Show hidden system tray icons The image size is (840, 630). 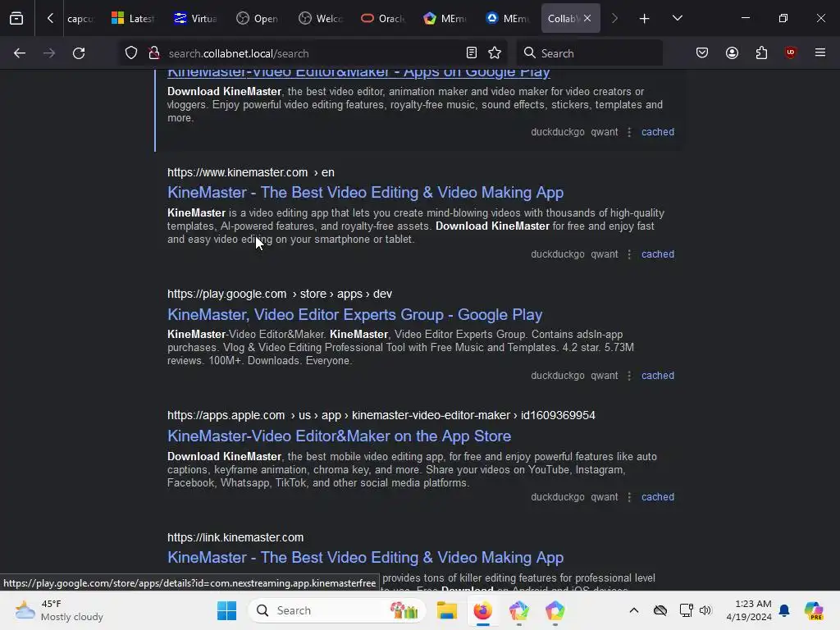tap(634, 610)
